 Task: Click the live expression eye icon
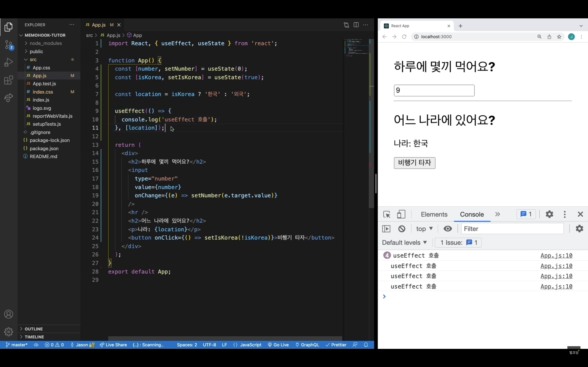coord(448,229)
